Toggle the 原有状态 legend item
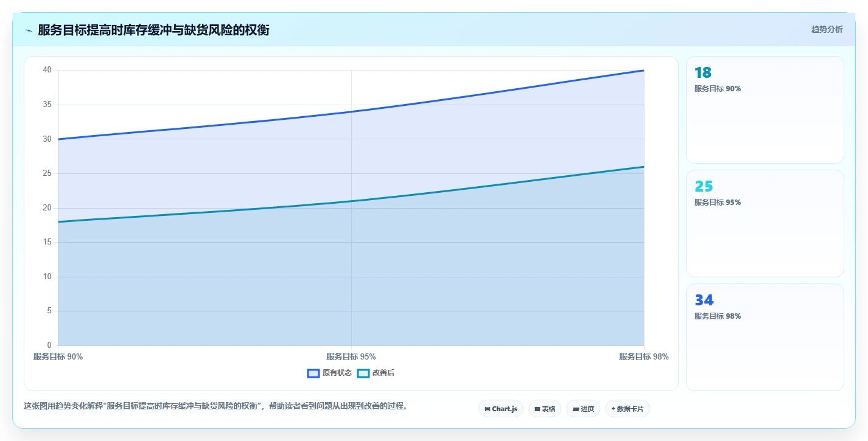 (329, 373)
